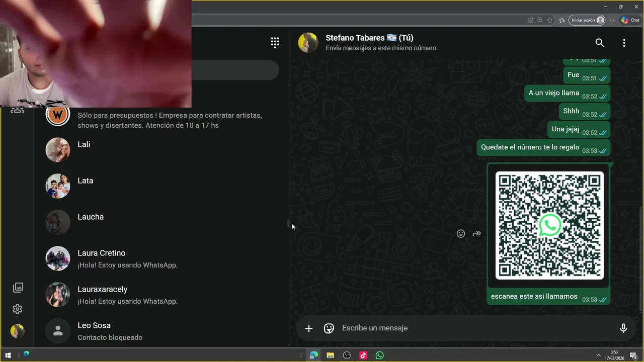Click Lali's profile picture
The height and width of the screenshot is (362, 644).
58,150
